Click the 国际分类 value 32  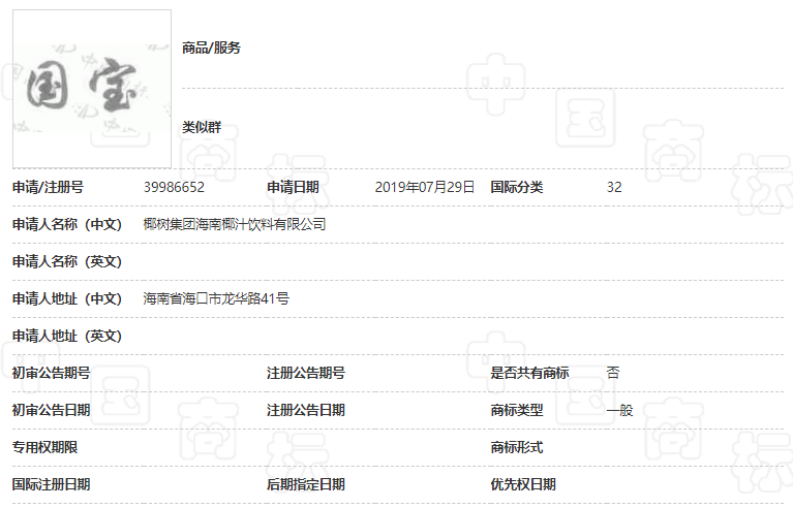coord(614,187)
